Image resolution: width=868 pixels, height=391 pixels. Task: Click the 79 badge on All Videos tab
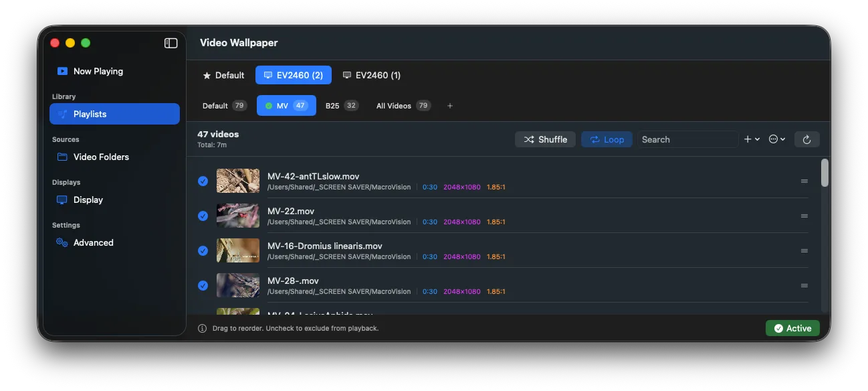(x=423, y=106)
